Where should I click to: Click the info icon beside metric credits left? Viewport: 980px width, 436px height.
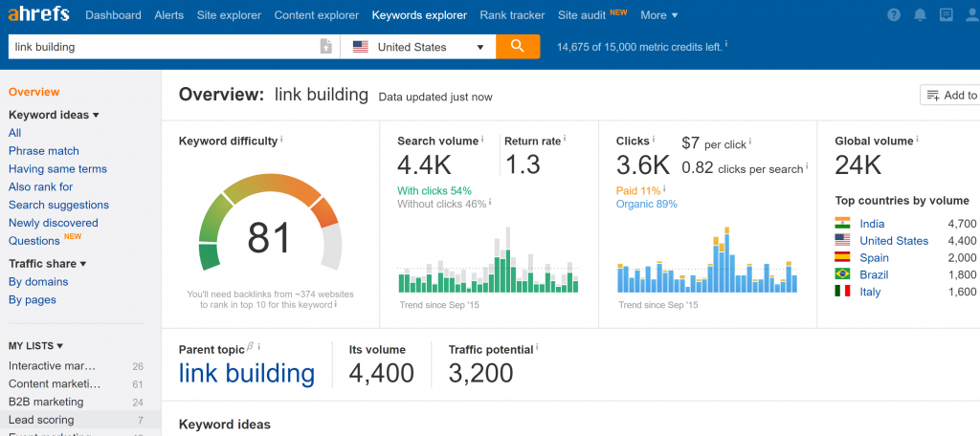pyautogui.click(x=726, y=45)
